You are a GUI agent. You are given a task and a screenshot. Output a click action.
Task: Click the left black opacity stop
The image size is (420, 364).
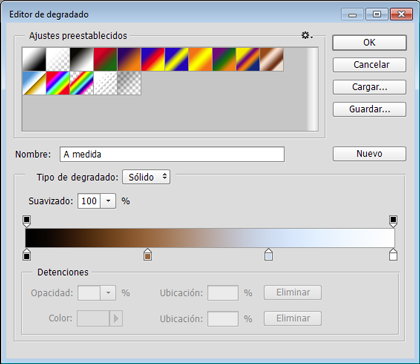click(27, 221)
